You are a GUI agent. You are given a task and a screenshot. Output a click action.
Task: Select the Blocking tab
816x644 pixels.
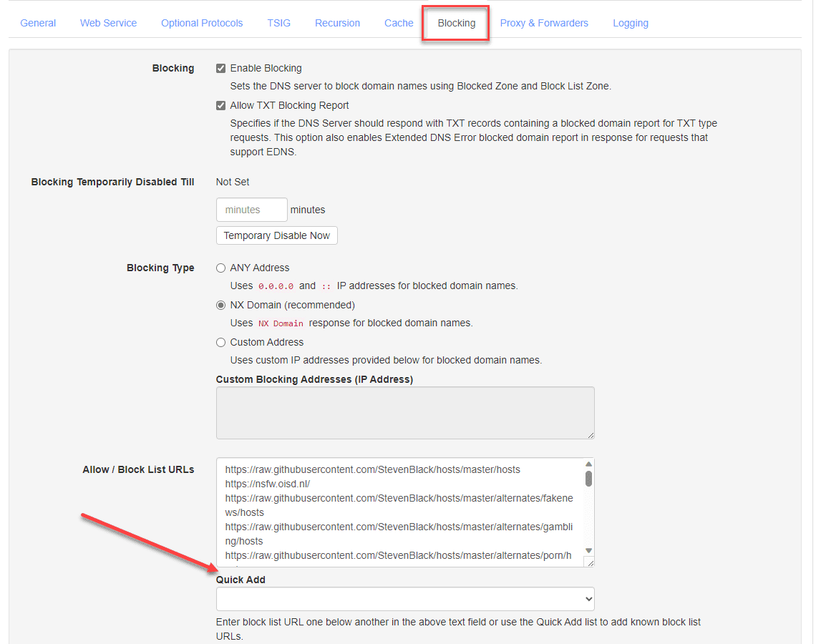coord(457,23)
